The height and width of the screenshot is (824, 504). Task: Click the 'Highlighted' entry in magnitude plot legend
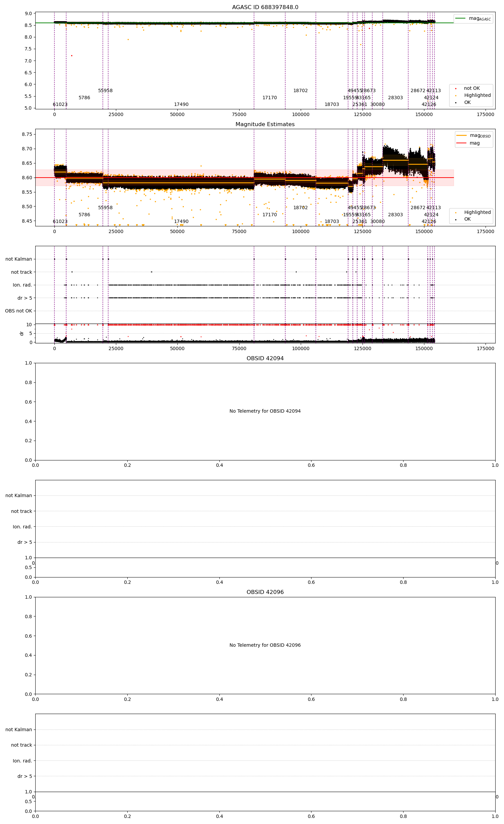pyautogui.click(x=477, y=213)
